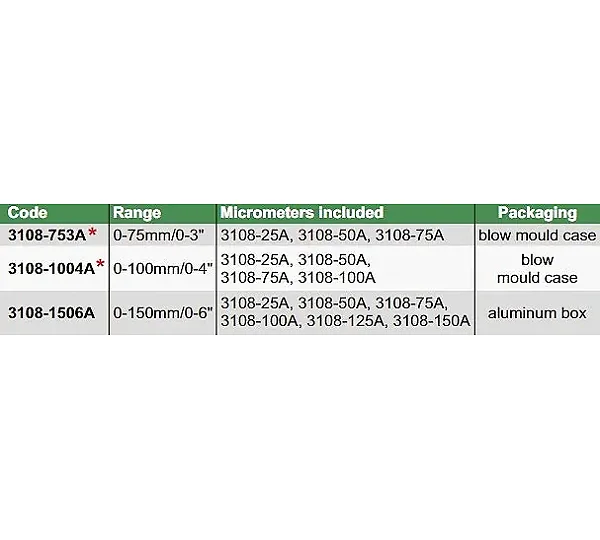The height and width of the screenshot is (540, 600).
Task: Click the Code column header
Action: (27, 213)
